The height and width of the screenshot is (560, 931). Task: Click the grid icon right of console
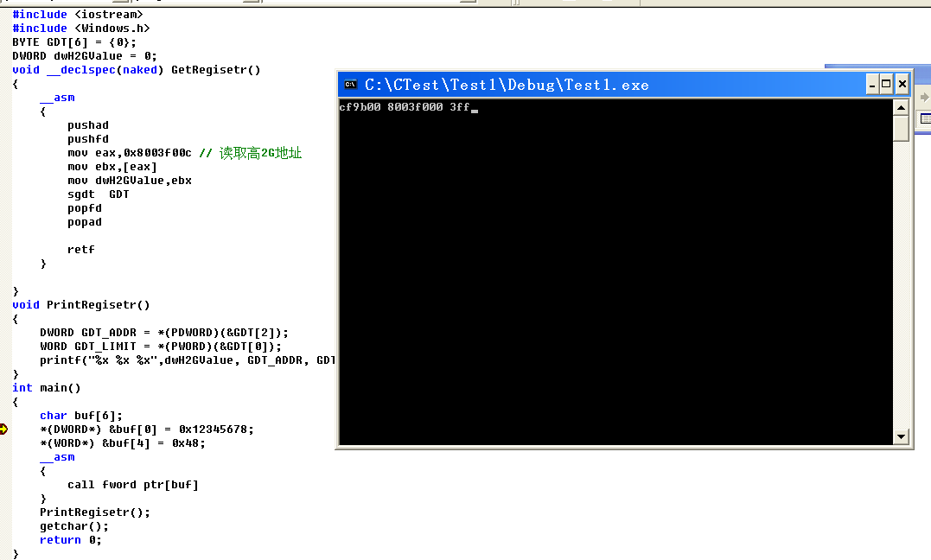[925, 120]
